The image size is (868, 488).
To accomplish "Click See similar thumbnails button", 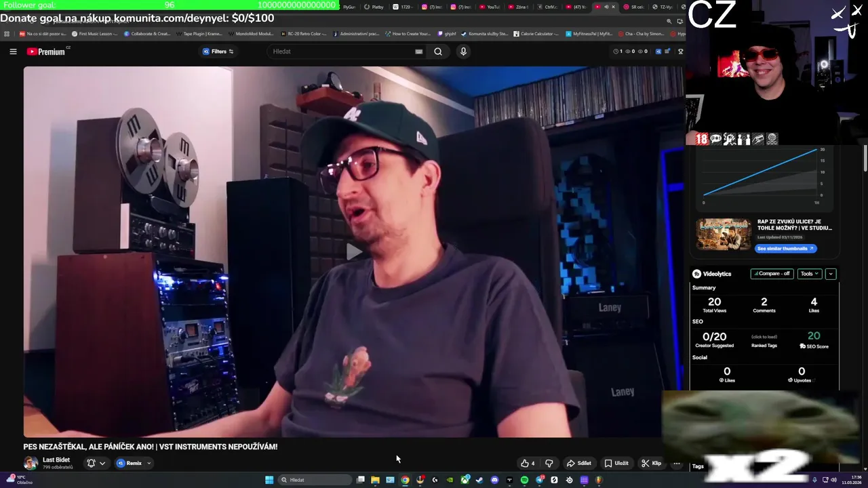I will (786, 249).
